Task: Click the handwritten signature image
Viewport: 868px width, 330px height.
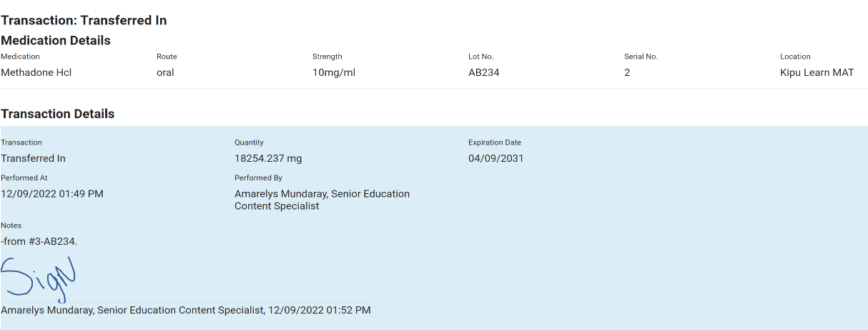Action: tap(39, 278)
